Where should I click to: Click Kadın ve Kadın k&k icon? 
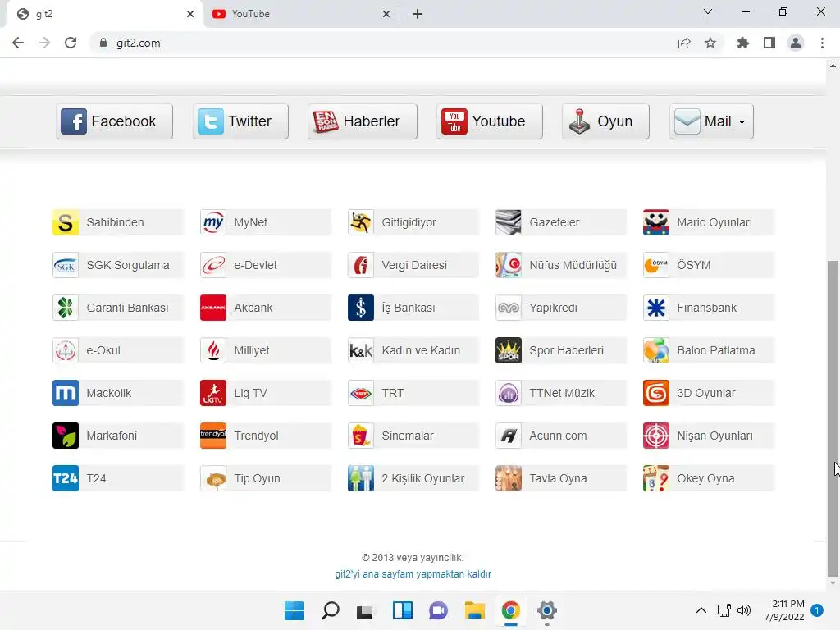coord(361,350)
